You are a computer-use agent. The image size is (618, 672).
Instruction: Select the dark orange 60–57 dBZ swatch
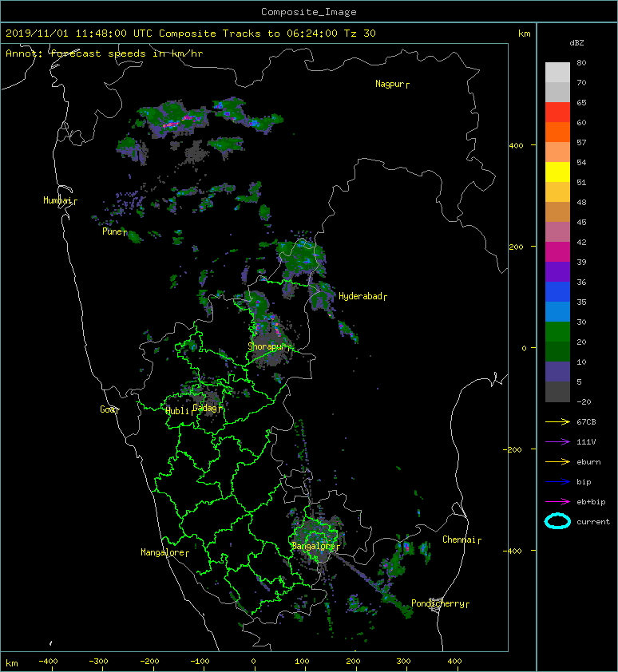557,132
